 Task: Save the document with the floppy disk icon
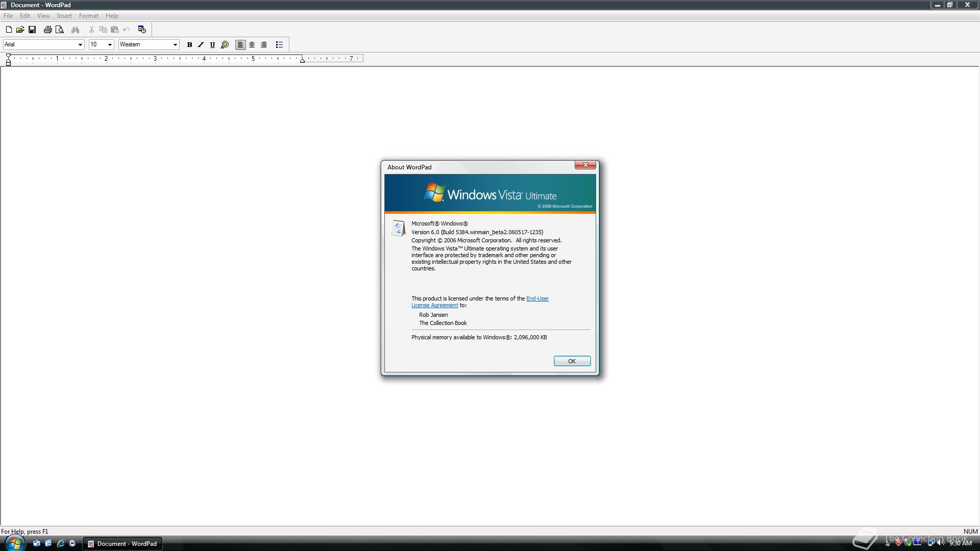(x=32, y=30)
